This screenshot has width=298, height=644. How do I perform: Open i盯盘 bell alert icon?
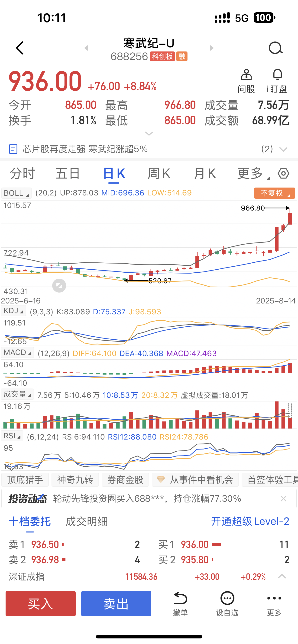click(x=277, y=81)
